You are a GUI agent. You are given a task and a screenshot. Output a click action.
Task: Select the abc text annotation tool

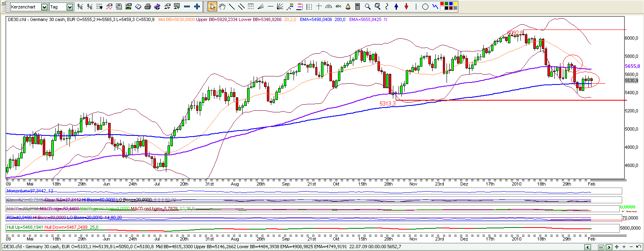click(x=338, y=6)
